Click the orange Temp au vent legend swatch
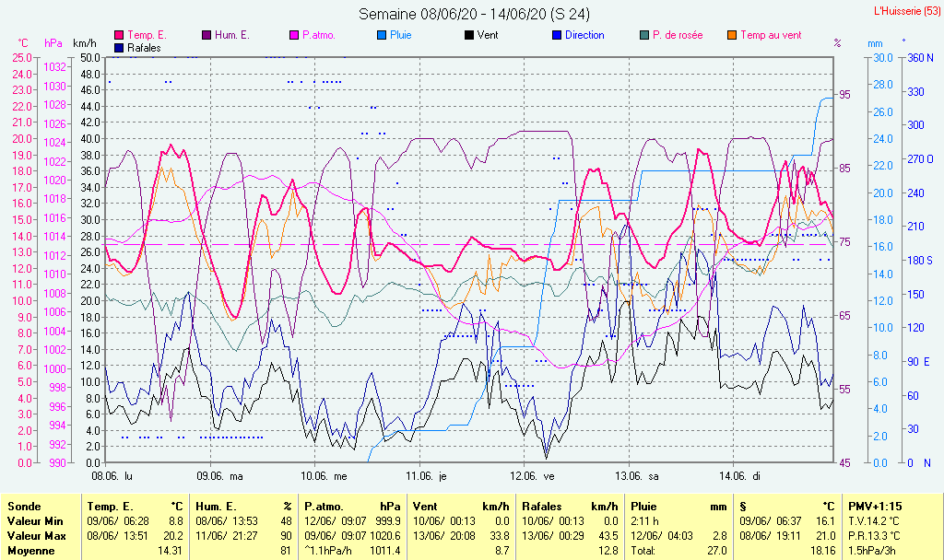944x560 pixels. click(x=732, y=36)
